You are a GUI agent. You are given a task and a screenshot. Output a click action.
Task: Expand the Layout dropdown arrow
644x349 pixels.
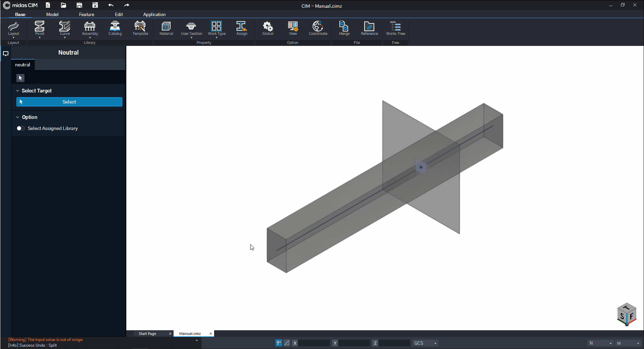(x=13, y=38)
